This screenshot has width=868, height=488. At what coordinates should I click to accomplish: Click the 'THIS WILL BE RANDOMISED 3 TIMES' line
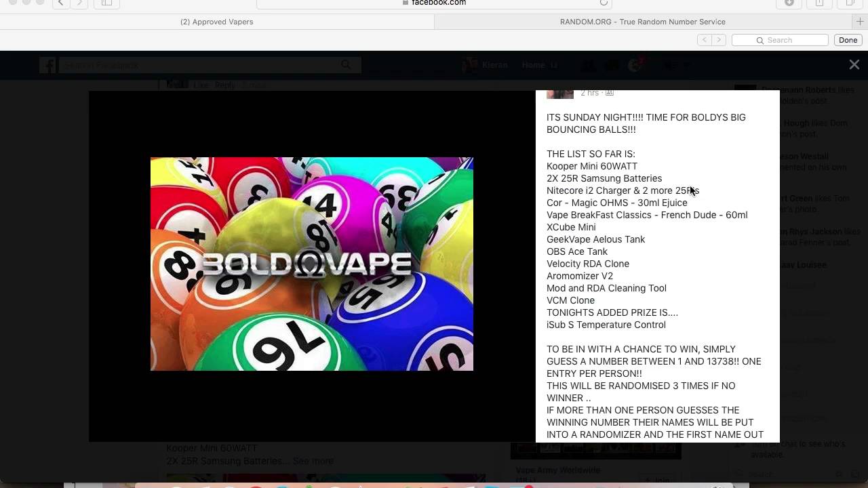coord(641,392)
